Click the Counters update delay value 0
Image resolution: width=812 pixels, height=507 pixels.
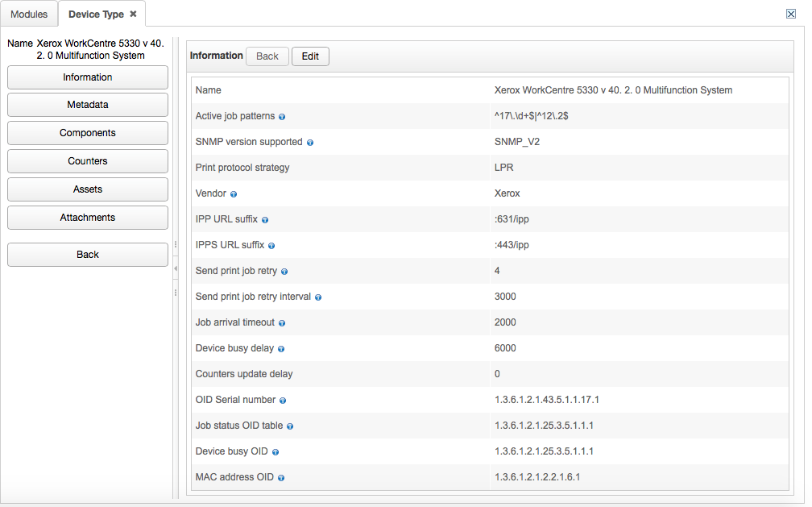click(x=497, y=374)
